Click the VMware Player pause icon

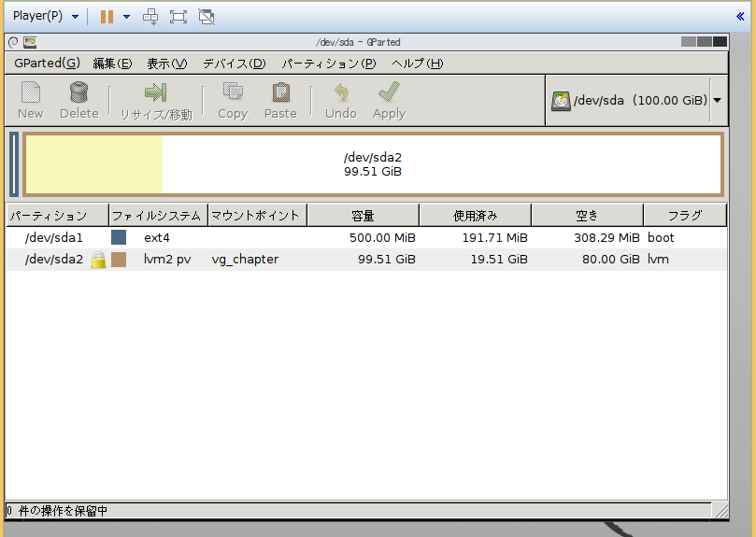107,17
